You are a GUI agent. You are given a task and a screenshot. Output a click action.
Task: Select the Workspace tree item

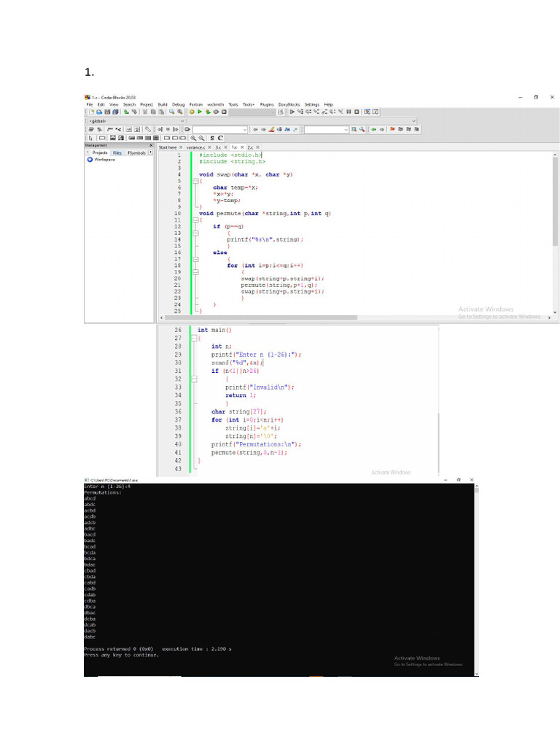(105, 160)
